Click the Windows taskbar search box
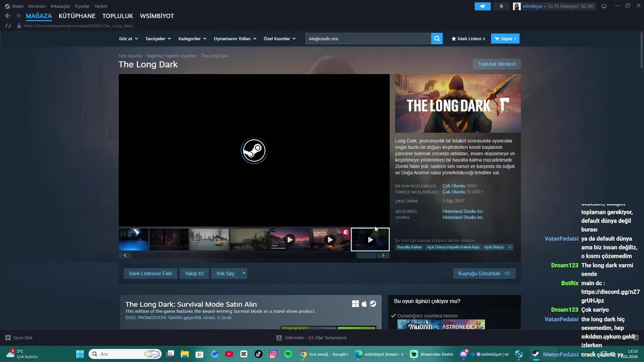644x362 pixels. [125, 354]
